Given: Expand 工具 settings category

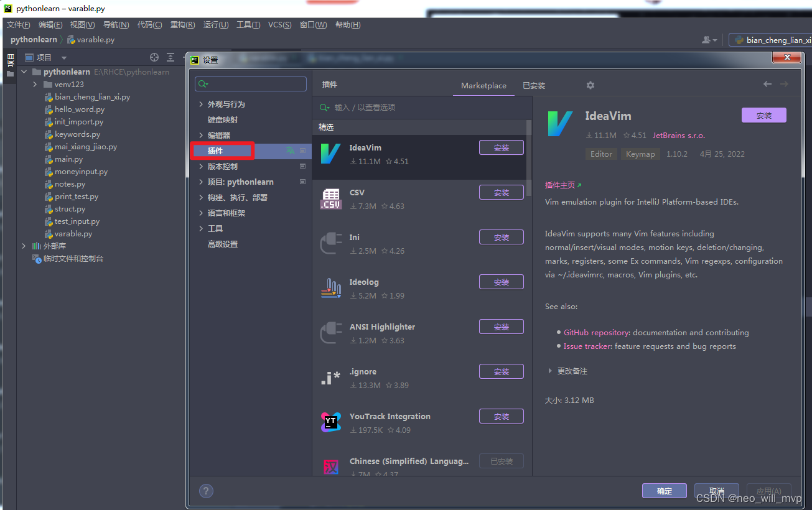Looking at the screenshot, I should 201,228.
